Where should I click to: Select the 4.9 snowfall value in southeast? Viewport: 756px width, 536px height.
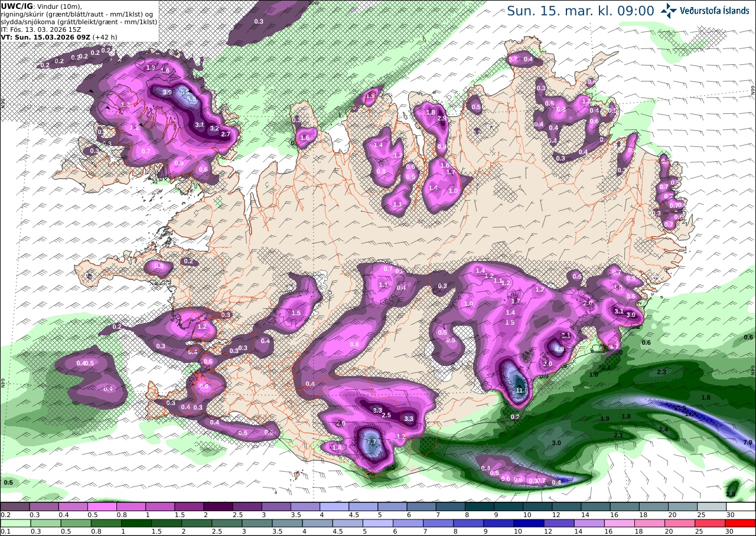point(559,349)
